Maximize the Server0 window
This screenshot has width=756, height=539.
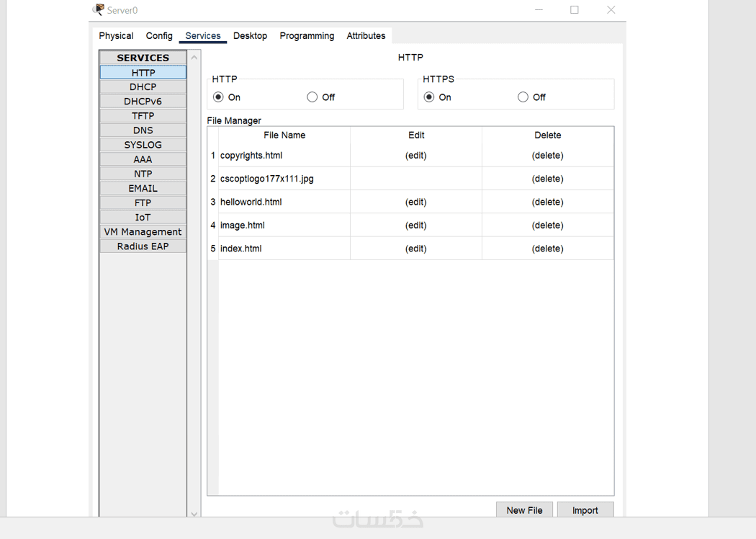click(575, 9)
